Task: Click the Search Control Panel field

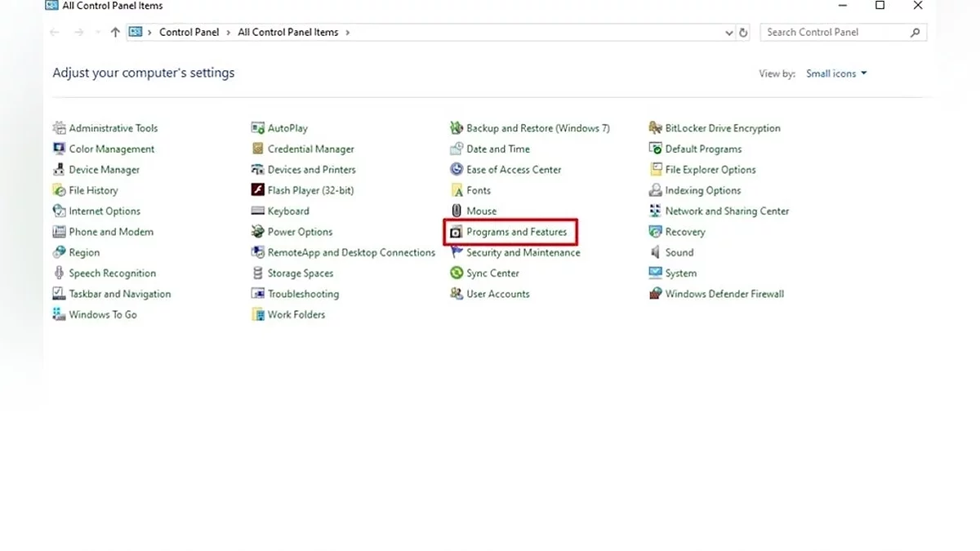Action: (x=835, y=33)
